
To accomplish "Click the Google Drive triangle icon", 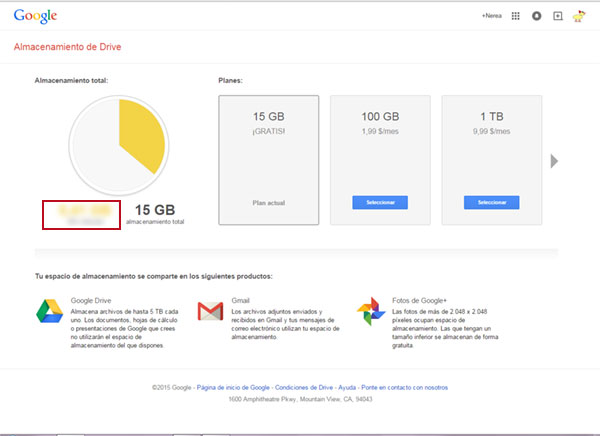I will pos(50,312).
